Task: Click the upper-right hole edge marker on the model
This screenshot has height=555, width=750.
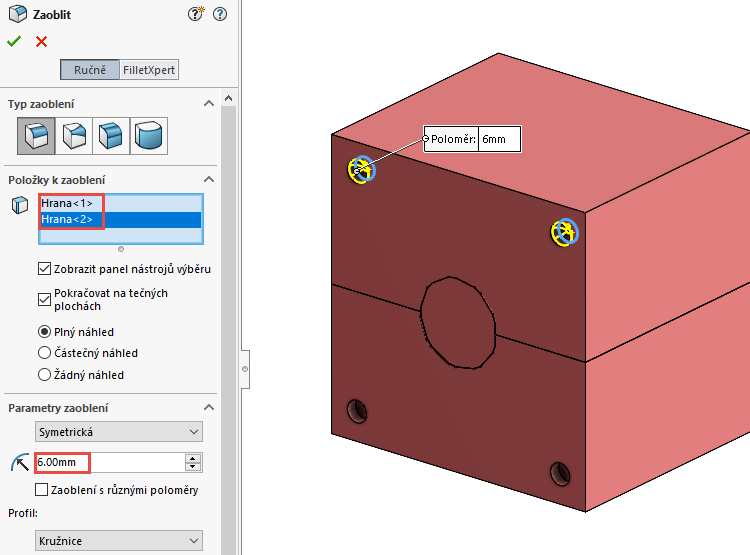Action: pyautogui.click(x=564, y=233)
